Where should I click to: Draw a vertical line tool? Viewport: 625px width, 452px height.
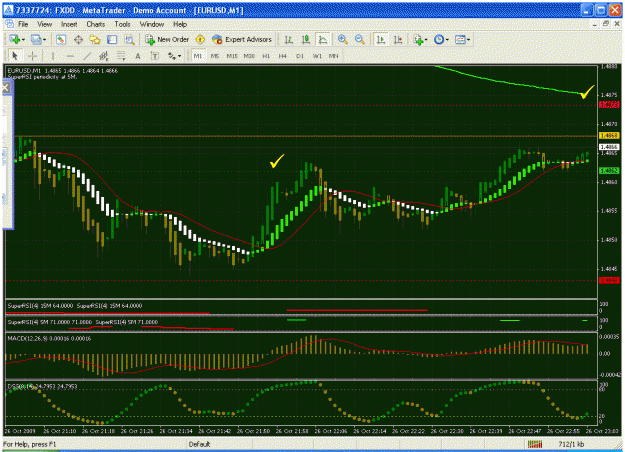(53, 56)
